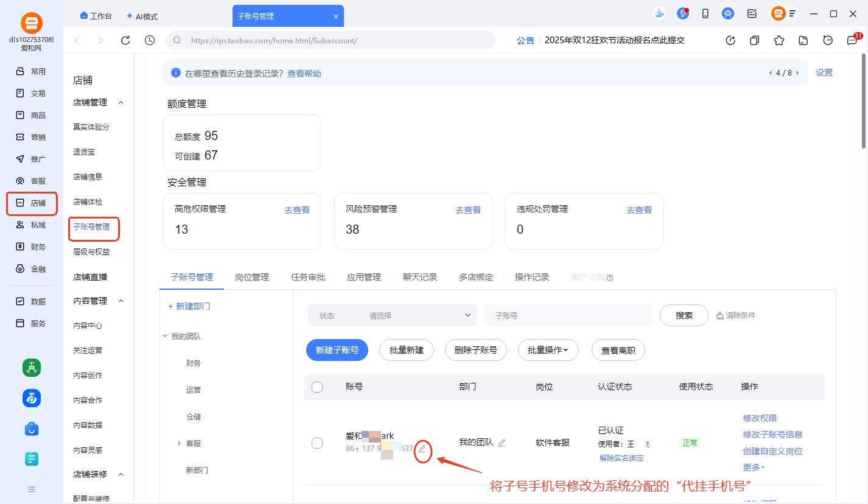Click the copy pages icon in the toolbar
Image resolution: width=868 pixels, height=504 pixels.
tap(755, 40)
